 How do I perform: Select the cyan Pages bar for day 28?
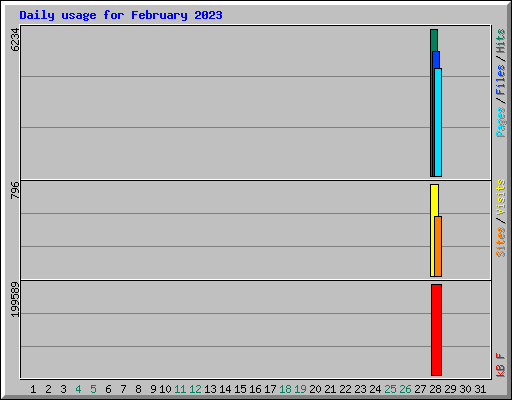coord(438,122)
